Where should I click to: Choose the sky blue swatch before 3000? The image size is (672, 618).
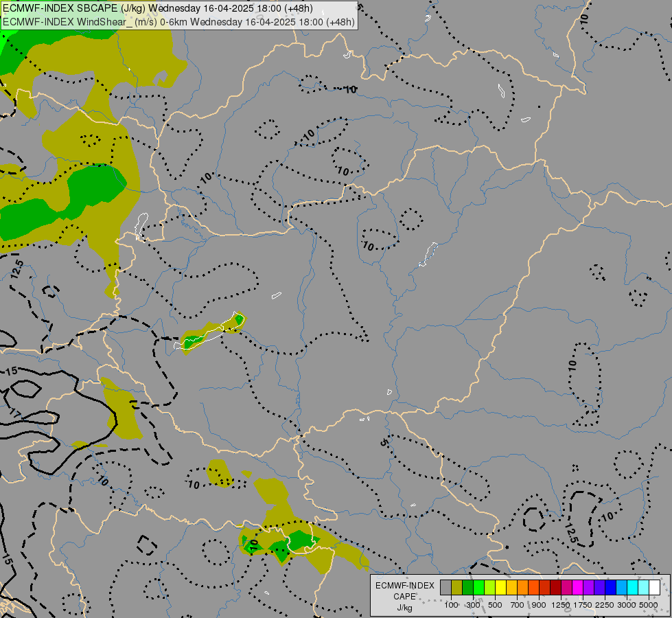point(621,587)
